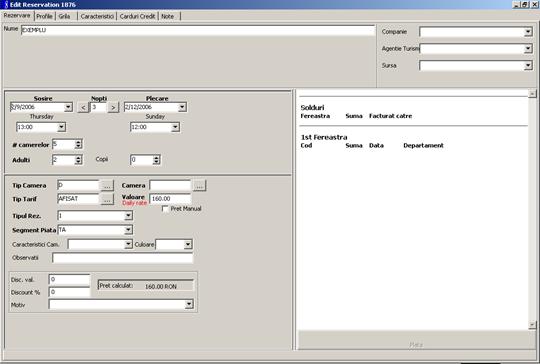Enable the Pret Manual checkbox
This screenshot has width=540, height=364.
point(165,209)
